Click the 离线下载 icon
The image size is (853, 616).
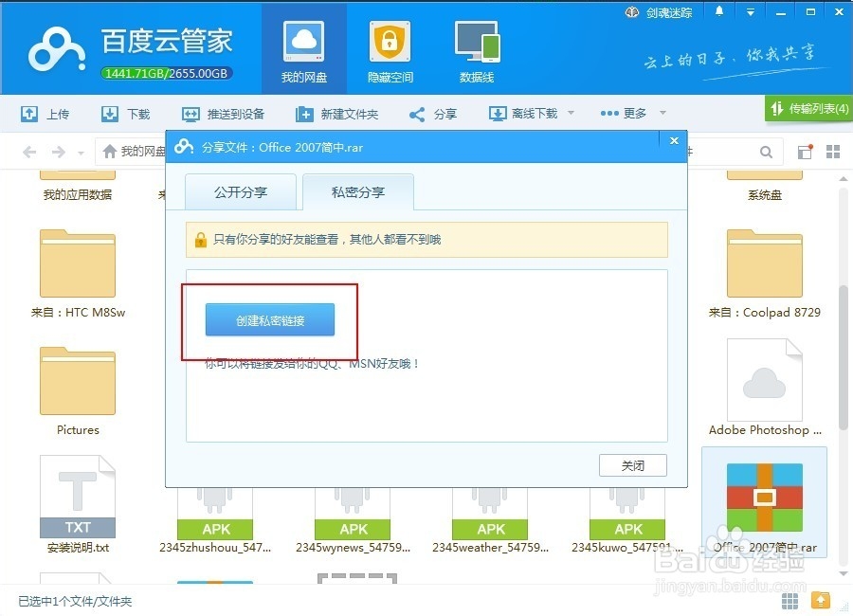(x=498, y=114)
